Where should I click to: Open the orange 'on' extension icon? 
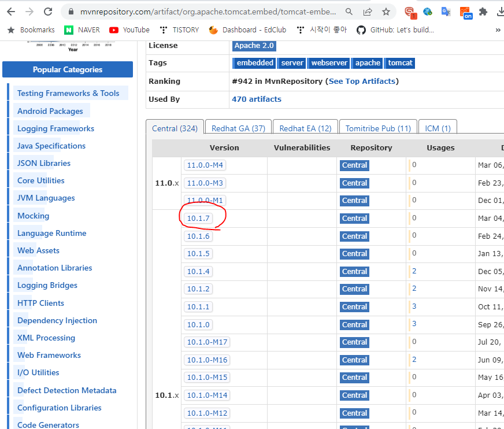point(465,13)
